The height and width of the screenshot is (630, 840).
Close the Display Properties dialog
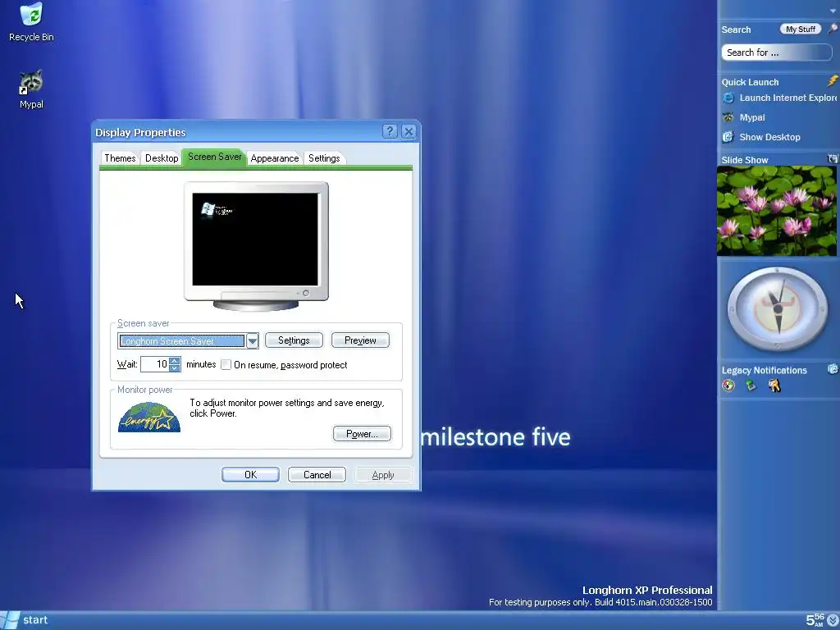[409, 131]
